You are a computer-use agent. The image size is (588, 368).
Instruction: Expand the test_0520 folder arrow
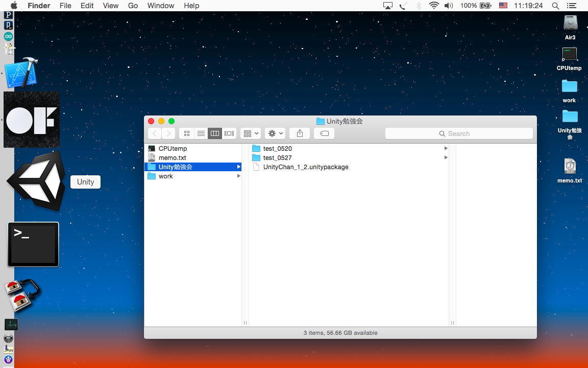click(x=446, y=148)
